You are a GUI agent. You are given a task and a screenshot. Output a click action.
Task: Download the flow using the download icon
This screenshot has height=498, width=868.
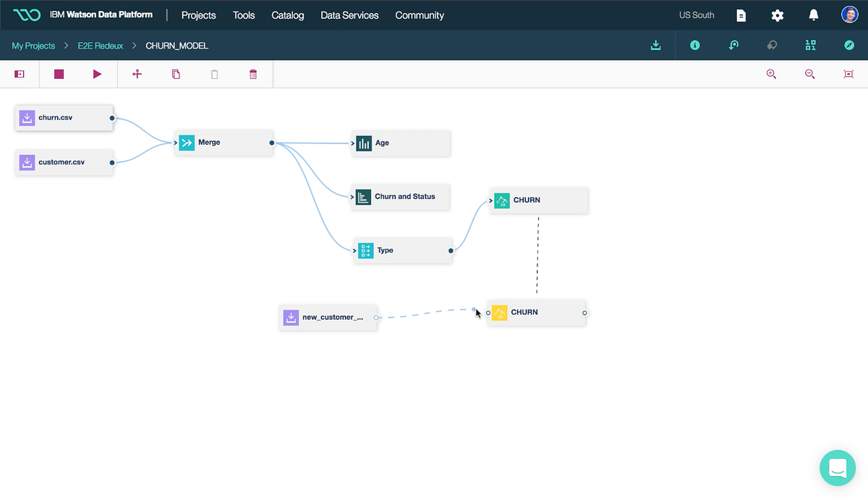coord(655,45)
